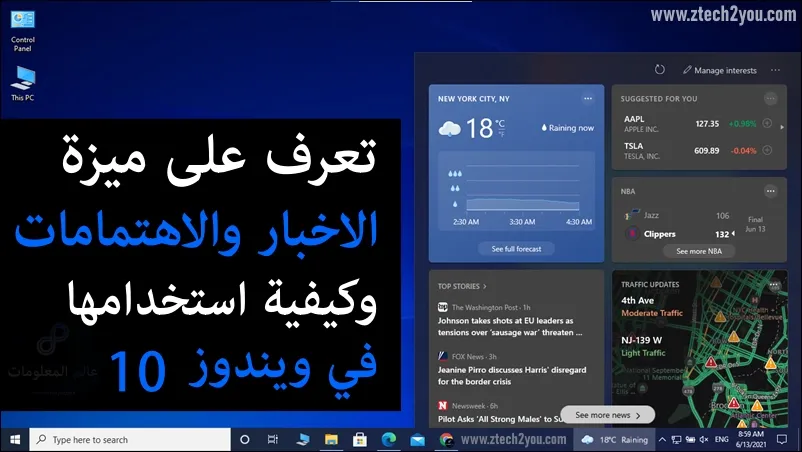
Task: Change the ENG input language
Action: pyautogui.click(x=722, y=439)
